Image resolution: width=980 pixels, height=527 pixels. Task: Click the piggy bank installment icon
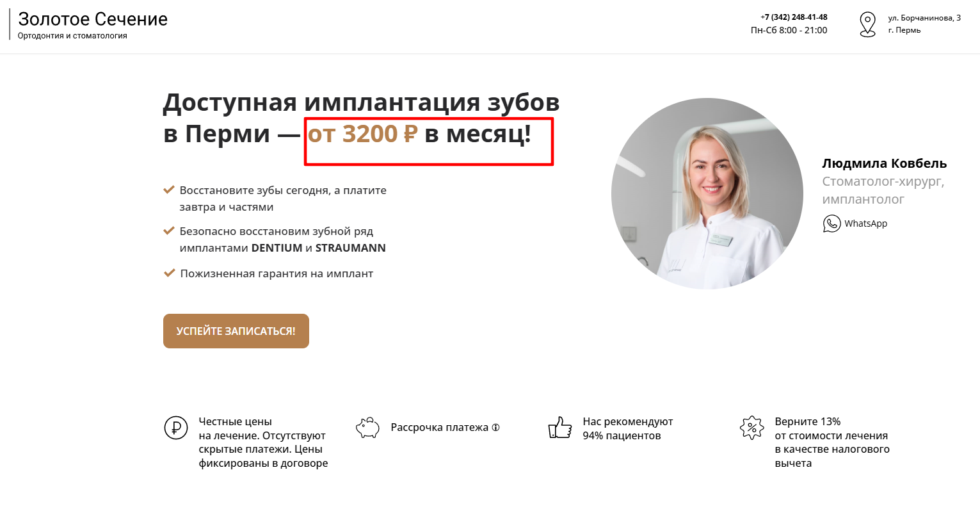point(367,427)
